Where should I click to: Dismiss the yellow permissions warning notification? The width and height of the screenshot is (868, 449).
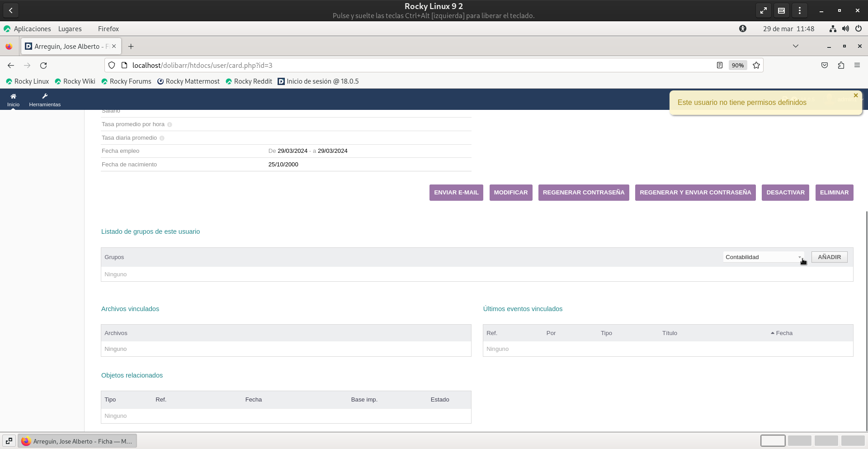point(855,95)
